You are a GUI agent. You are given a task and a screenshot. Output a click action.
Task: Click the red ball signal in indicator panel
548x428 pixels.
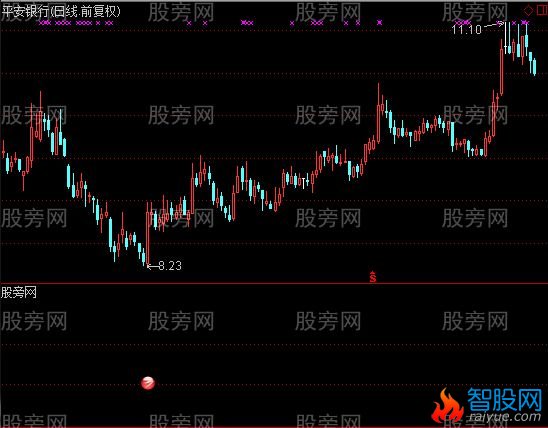[x=148, y=383]
